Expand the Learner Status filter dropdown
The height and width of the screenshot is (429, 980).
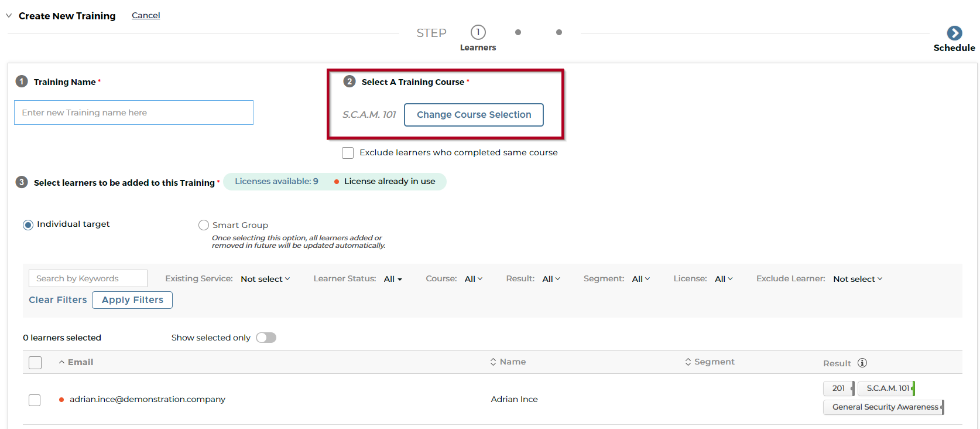393,279
